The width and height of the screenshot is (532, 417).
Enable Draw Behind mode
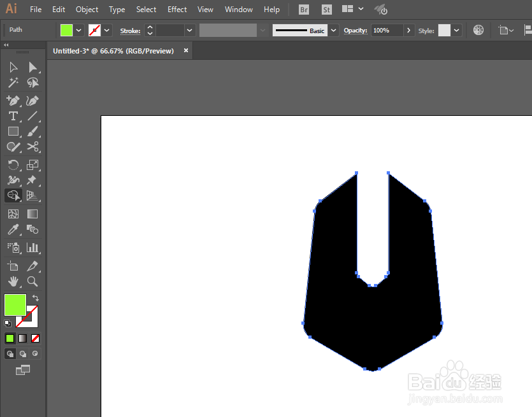pos(23,354)
